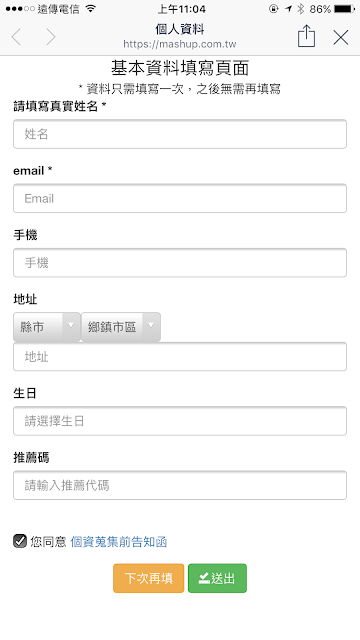Viewport: 360px width, 640px height.
Task: Tap the rotation lock status icon
Action: (273, 9)
